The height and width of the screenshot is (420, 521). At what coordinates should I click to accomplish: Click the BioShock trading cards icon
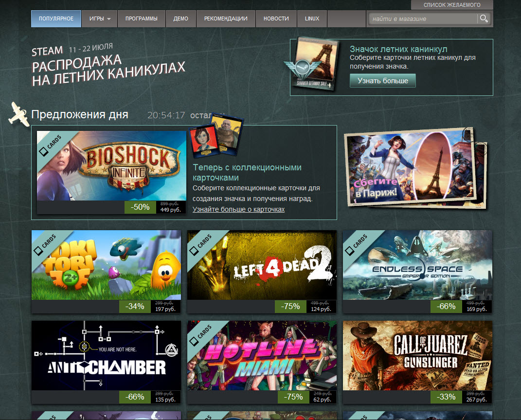point(216,138)
